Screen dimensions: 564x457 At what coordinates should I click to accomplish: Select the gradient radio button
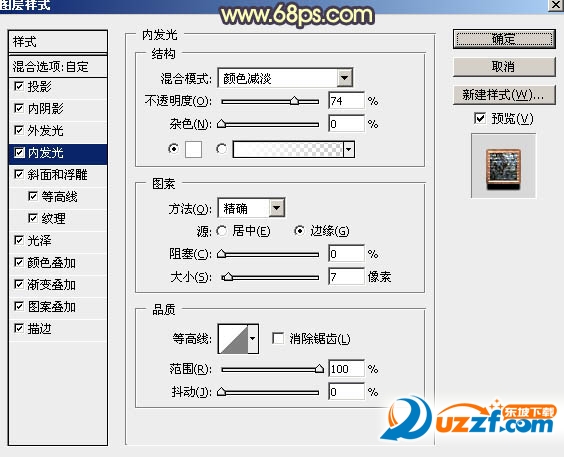221,148
